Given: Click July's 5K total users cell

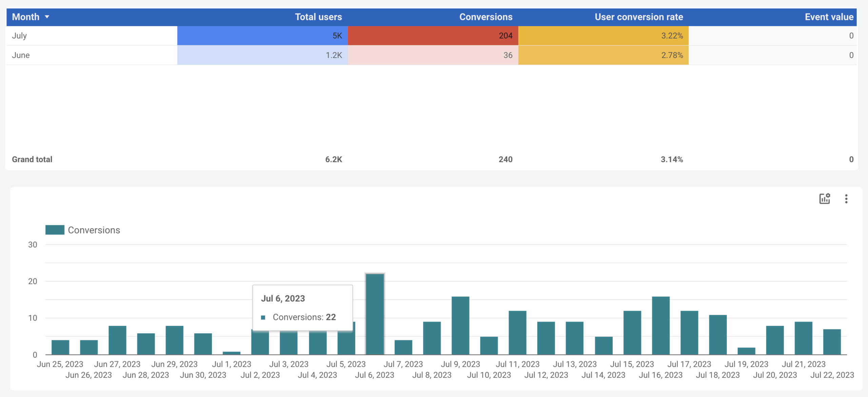Looking at the screenshot, I should 262,36.
